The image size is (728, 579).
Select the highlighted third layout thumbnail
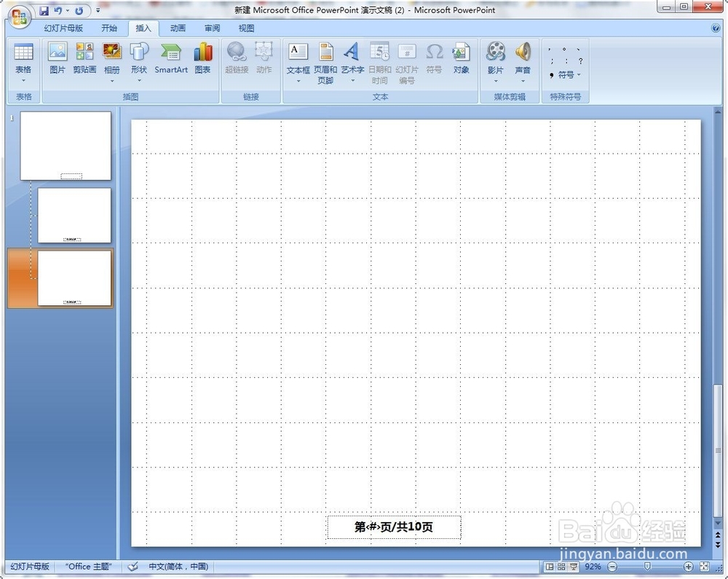tap(74, 278)
